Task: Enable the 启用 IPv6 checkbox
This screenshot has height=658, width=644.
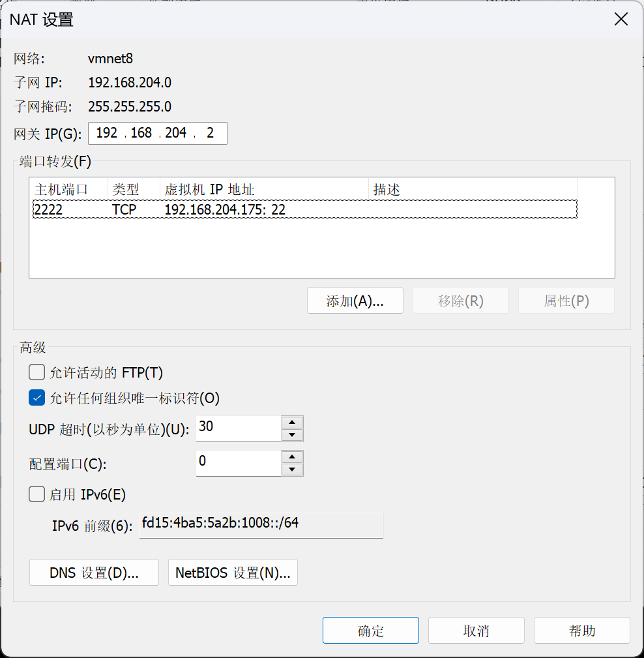Action: [x=37, y=494]
